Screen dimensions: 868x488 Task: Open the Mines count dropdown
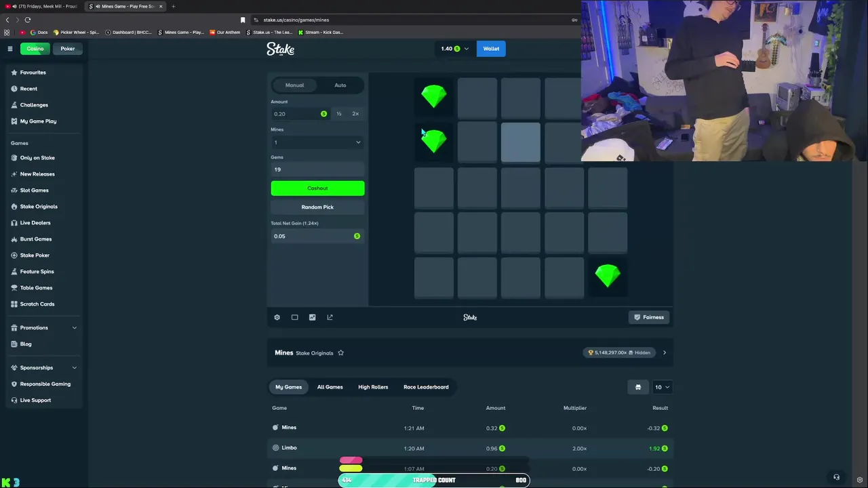(317, 142)
